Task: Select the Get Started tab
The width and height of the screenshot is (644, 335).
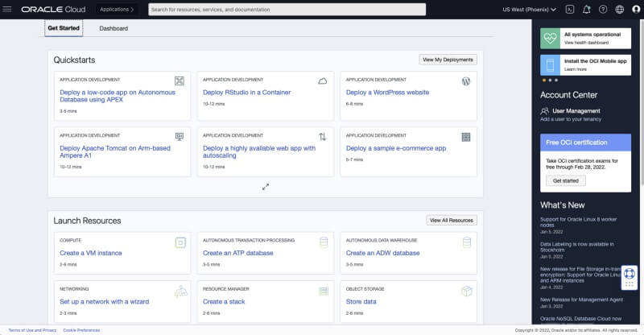Action: pyautogui.click(x=64, y=28)
